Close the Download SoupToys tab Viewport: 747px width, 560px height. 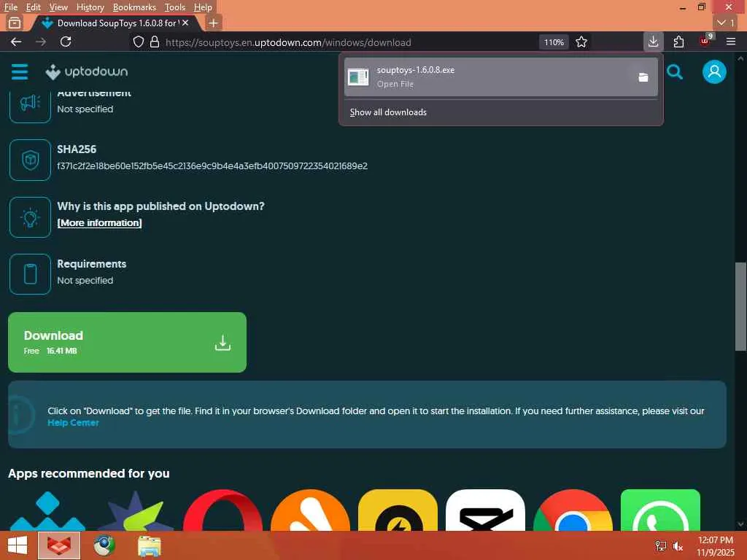(185, 23)
